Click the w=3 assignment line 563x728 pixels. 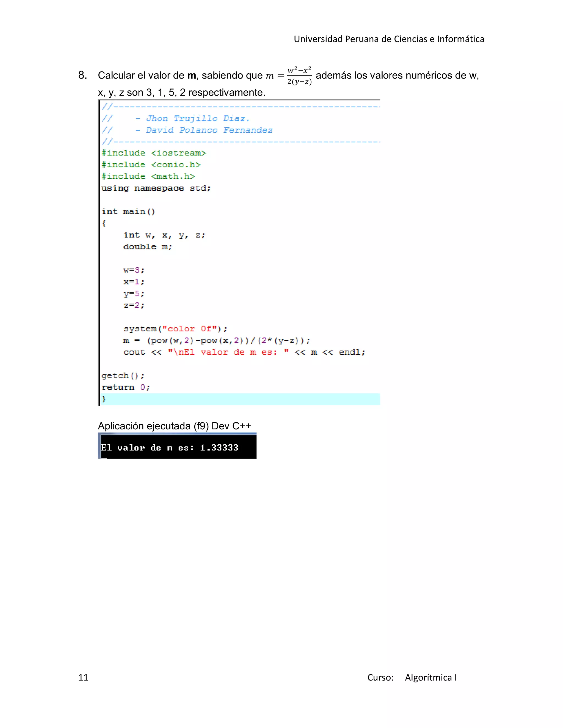134,270
